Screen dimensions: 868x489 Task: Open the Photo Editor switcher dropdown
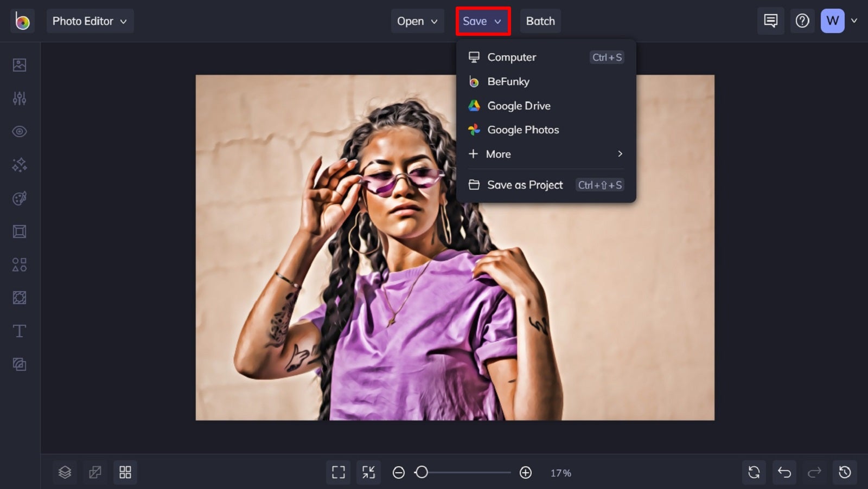pos(90,21)
